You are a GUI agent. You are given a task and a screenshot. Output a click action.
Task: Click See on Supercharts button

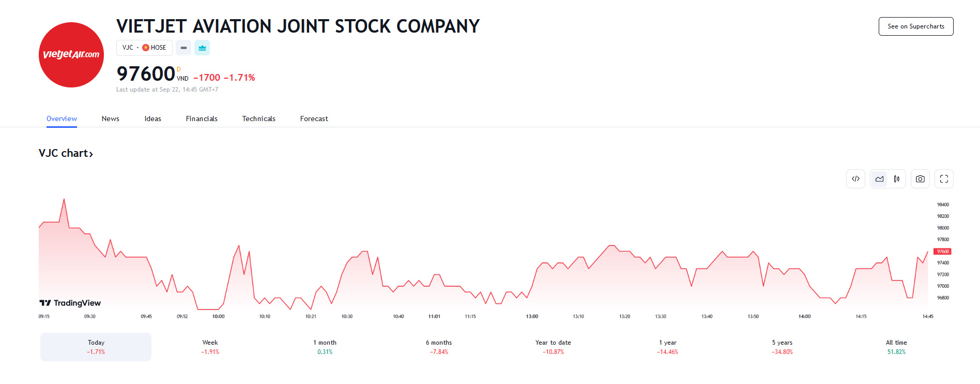915,26
